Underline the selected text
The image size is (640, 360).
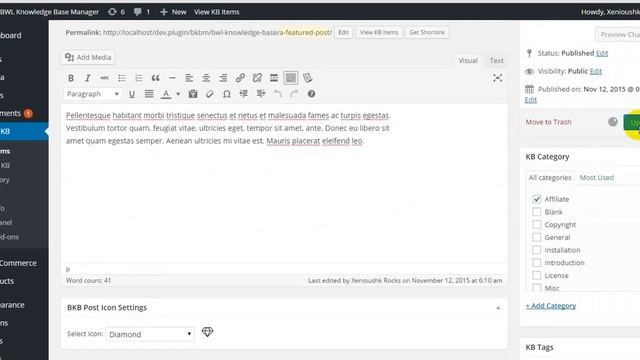(x=131, y=94)
